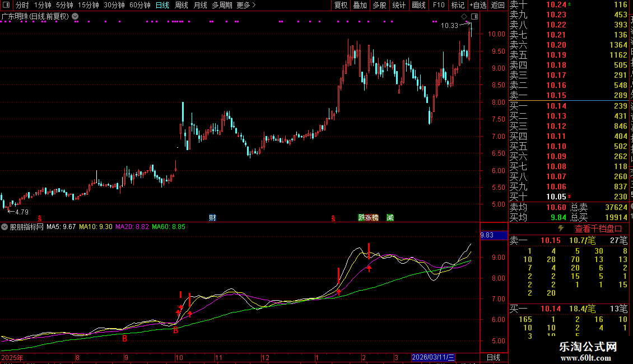Select the 日线 daily tab
Viewport: 633px width, 364px height.
coord(162,5)
